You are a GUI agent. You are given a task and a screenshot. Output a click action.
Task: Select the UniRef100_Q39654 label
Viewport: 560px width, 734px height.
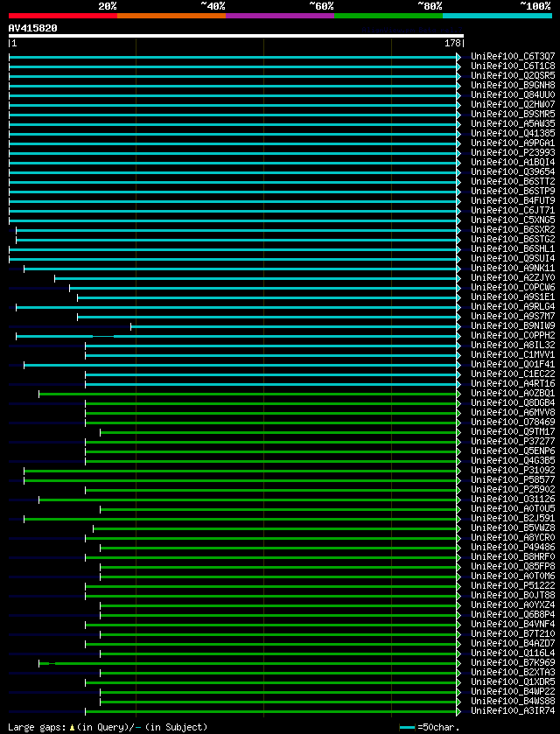coord(513,171)
